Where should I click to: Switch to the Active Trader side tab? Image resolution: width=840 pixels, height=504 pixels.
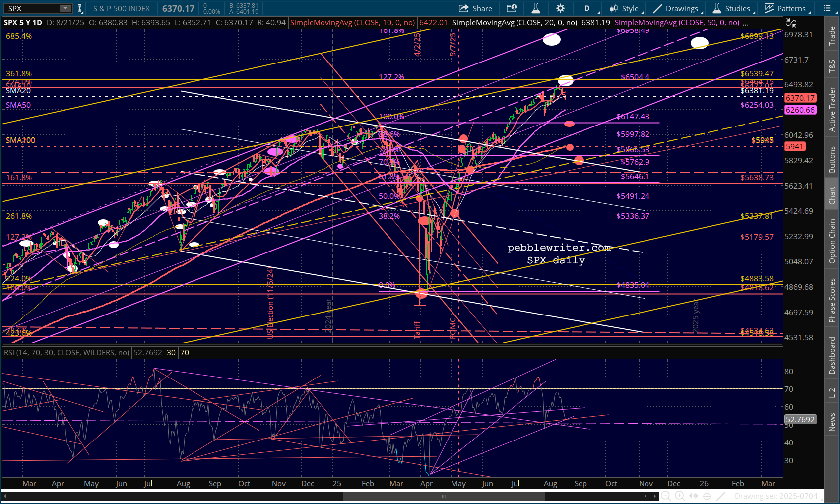[x=832, y=110]
